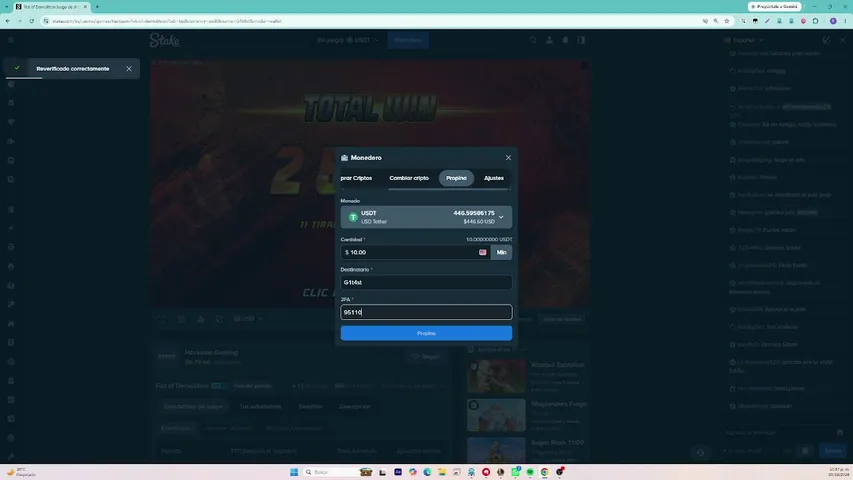Submit the tip with blue Propina button

coord(426,333)
